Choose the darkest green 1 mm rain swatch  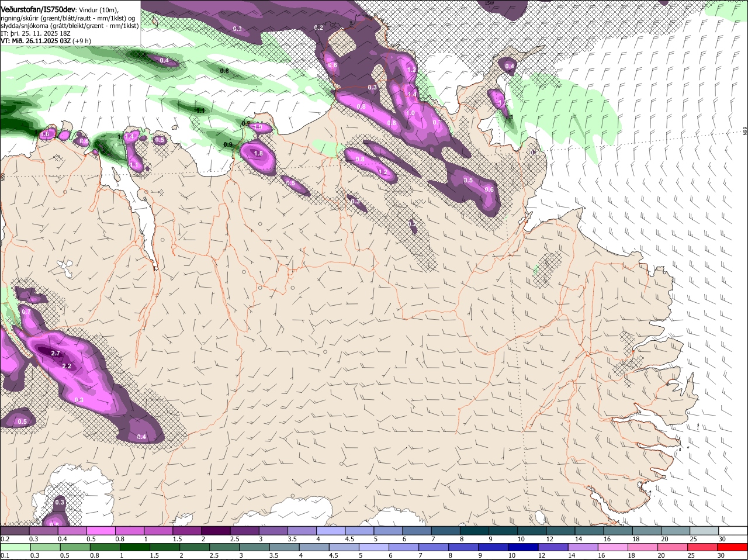pos(134,547)
